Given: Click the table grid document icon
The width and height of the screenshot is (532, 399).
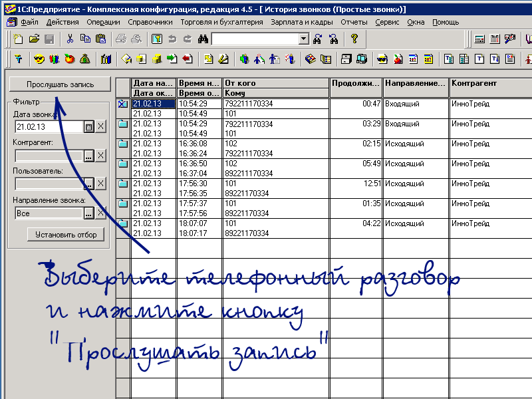Looking at the screenshot, I should (464, 59).
